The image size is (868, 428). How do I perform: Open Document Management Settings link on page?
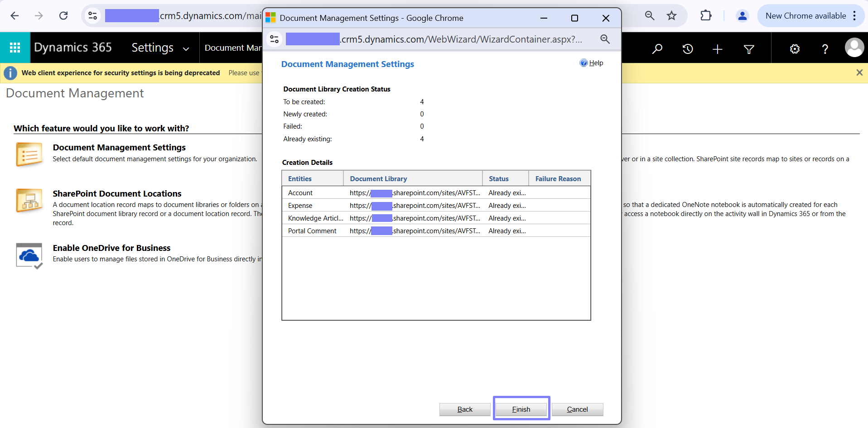click(119, 148)
